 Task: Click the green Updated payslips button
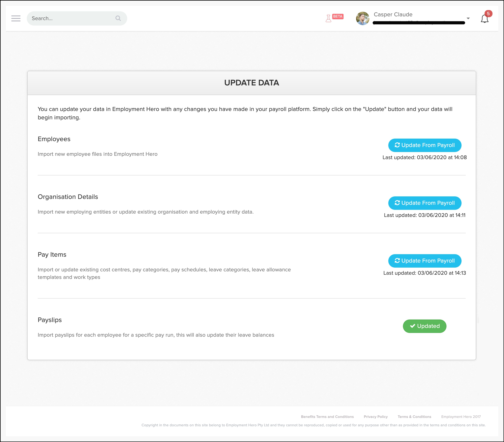pos(424,326)
